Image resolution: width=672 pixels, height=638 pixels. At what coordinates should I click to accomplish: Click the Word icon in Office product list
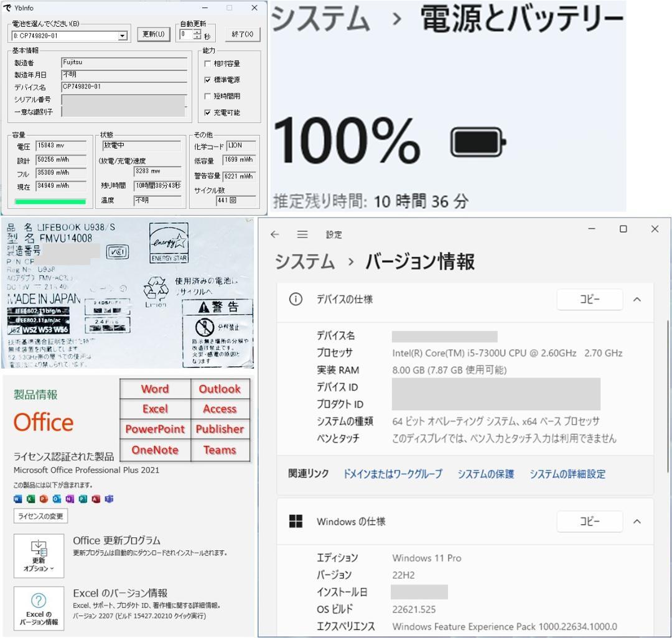[x=18, y=499]
